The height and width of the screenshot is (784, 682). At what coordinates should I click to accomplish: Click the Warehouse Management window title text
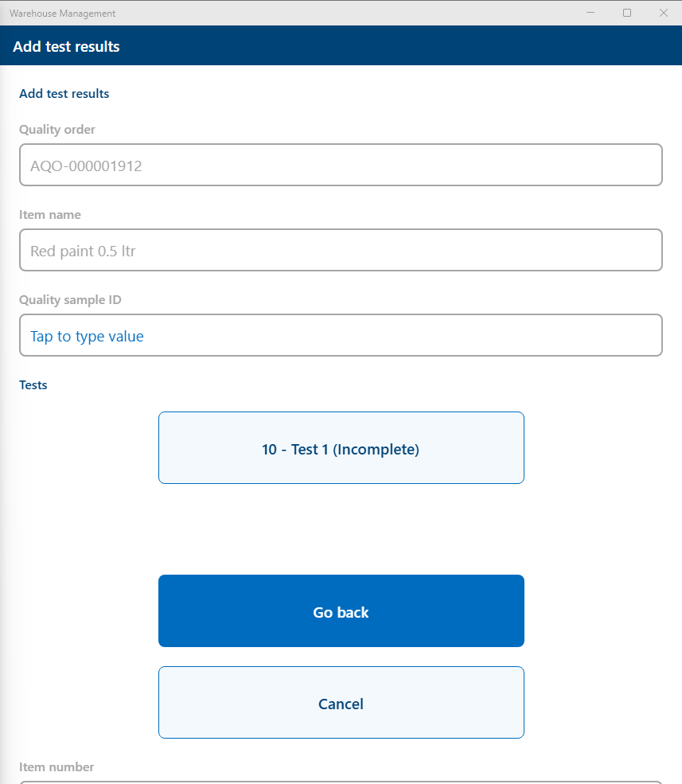62,14
